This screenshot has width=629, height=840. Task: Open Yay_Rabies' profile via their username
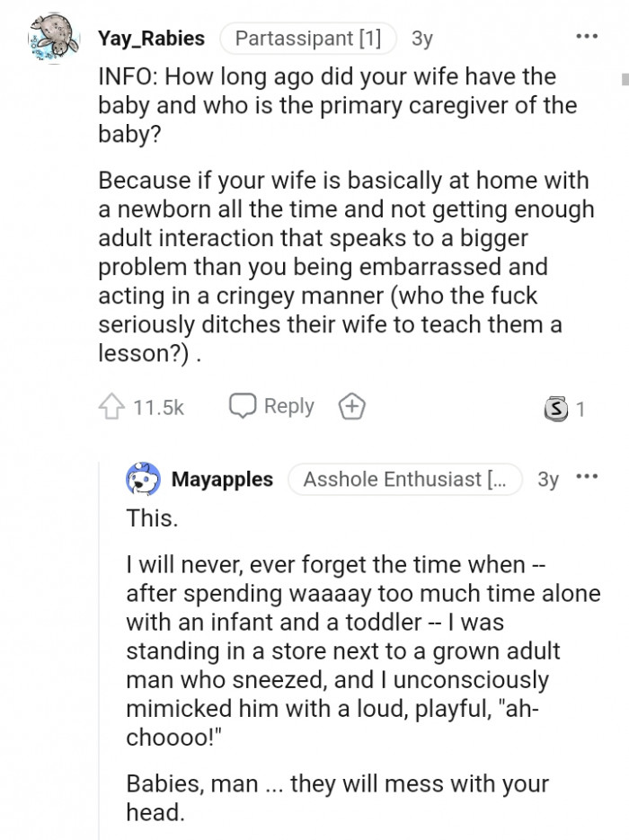151,39
